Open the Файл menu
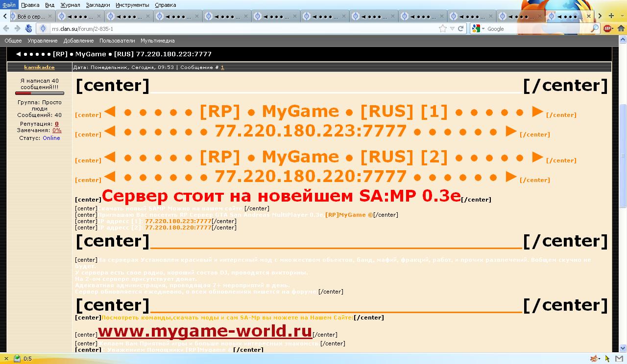The image size is (627, 364). [9, 4]
